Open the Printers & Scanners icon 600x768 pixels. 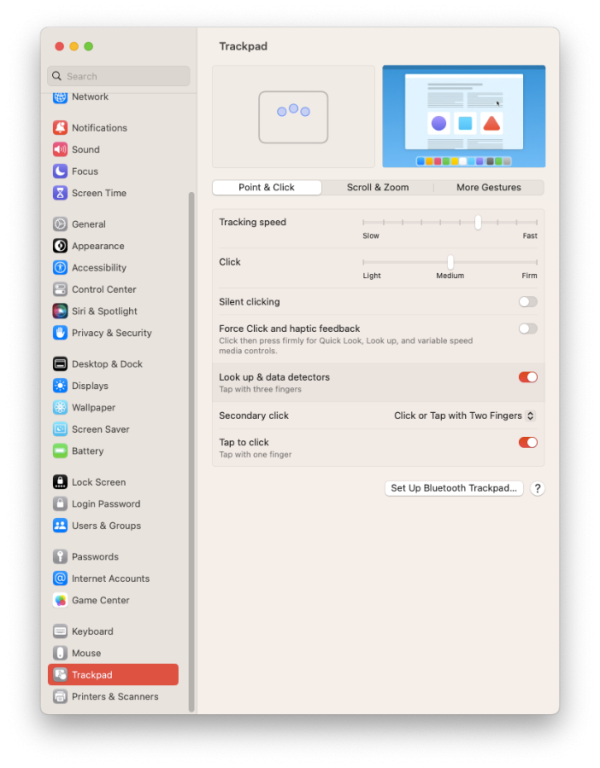tap(60, 696)
